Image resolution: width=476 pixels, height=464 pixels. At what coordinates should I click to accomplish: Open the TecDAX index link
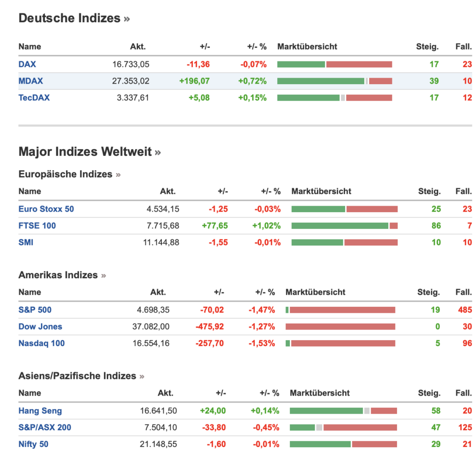pyautogui.click(x=34, y=98)
